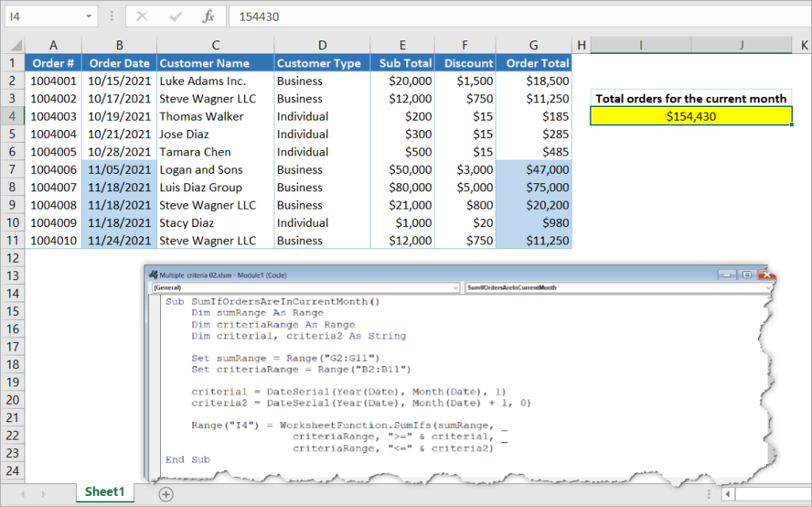The image size is (812, 507).
Task: Select the cell labeled Order #
Action: [53, 63]
